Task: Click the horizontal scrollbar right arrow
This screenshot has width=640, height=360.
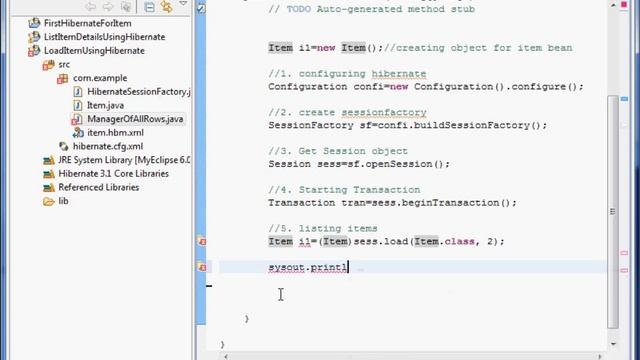Action: (x=600, y=356)
